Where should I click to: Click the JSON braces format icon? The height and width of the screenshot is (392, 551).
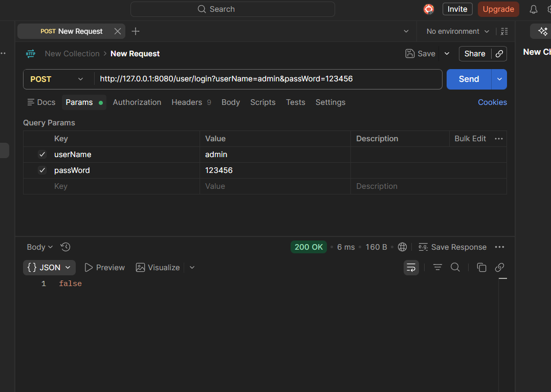(x=32, y=268)
